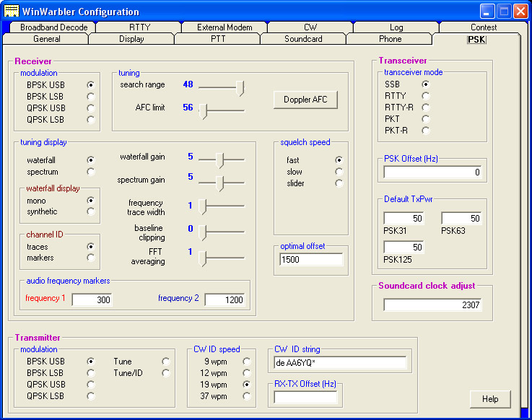Click the spectrum gain slider
Image resolution: width=532 pixels, height=420 pixels.
[x=222, y=183]
